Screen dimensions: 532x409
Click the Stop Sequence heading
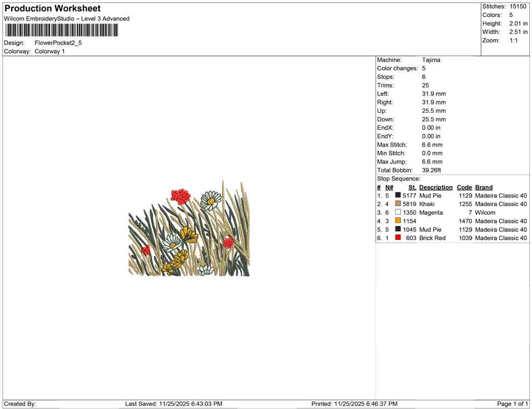pyautogui.click(x=399, y=179)
